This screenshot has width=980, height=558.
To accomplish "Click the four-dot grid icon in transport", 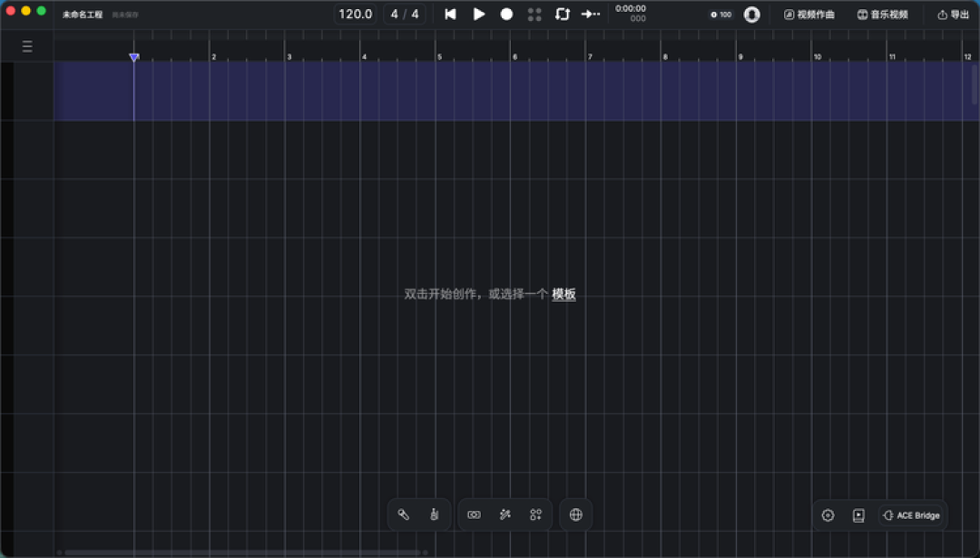I will click(534, 14).
